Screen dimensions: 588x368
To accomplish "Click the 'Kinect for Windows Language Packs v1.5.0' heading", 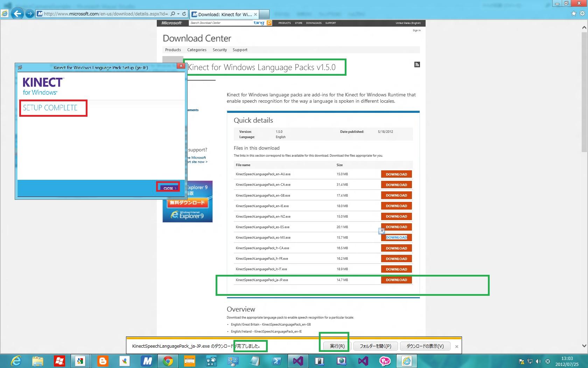I will coord(261,67).
